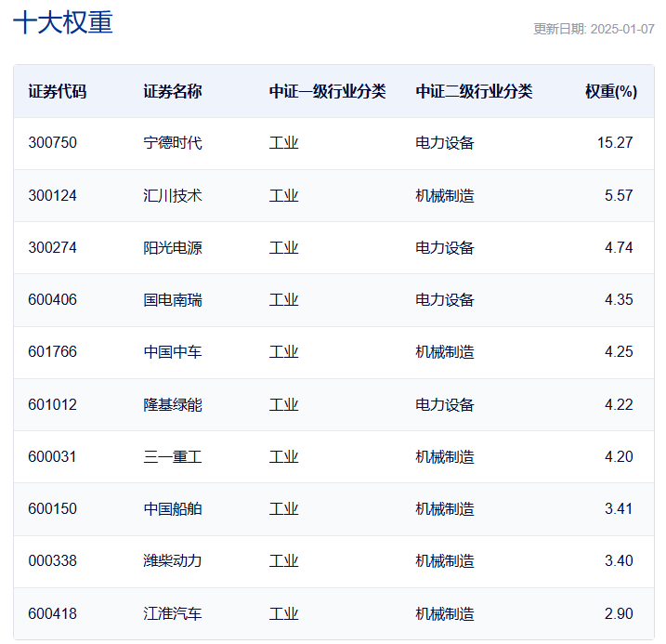Select stock code 300274
The width and height of the screenshot is (666, 644).
(x=52, y=247)
